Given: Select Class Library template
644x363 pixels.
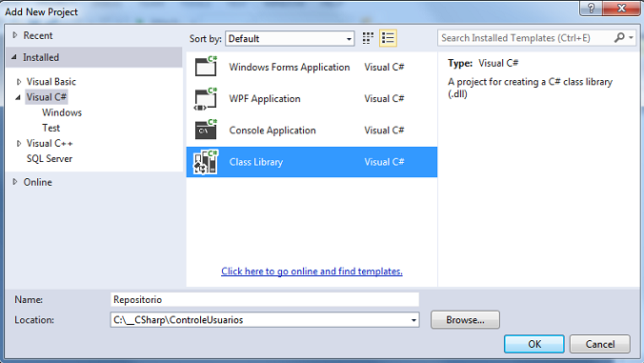Looking at the screenshot, I should (312, 162).
